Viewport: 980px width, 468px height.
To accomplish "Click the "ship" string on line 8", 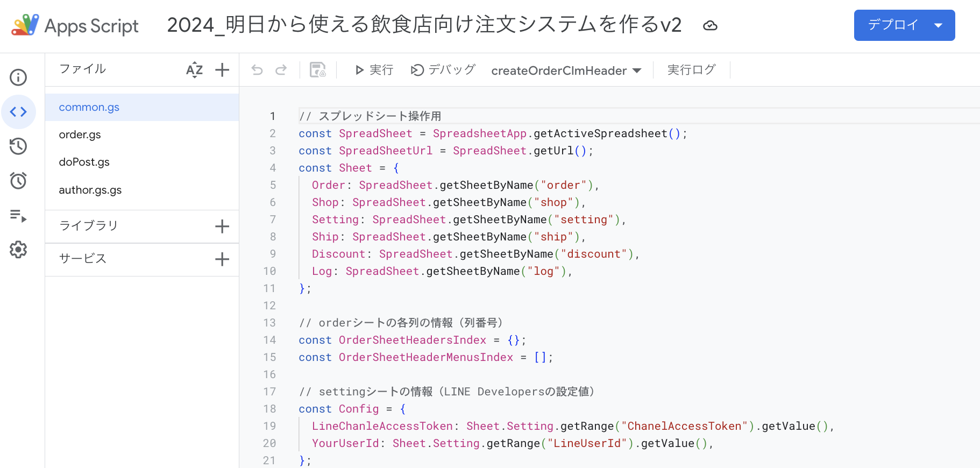I will click(553, 237).
